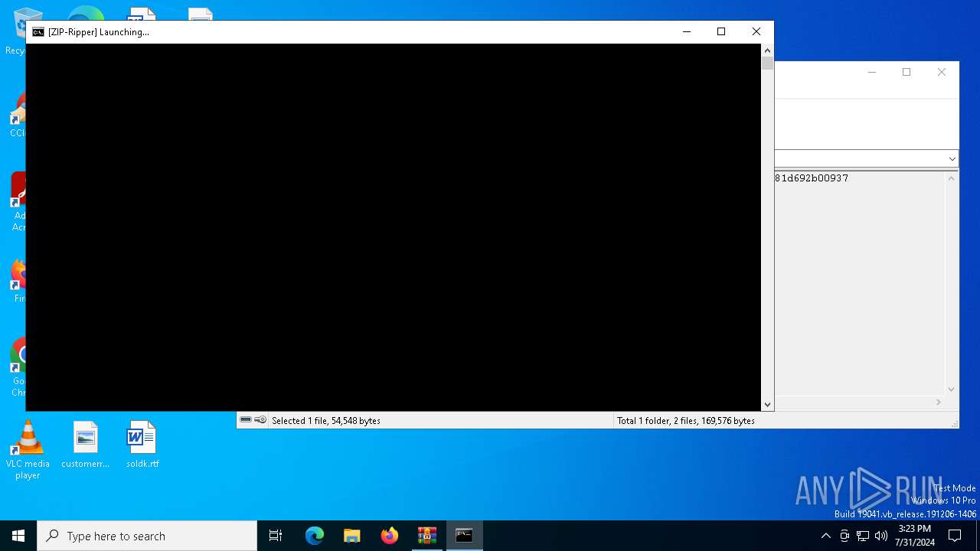
Task: Open the volume control tray icon
Action: 881,536
